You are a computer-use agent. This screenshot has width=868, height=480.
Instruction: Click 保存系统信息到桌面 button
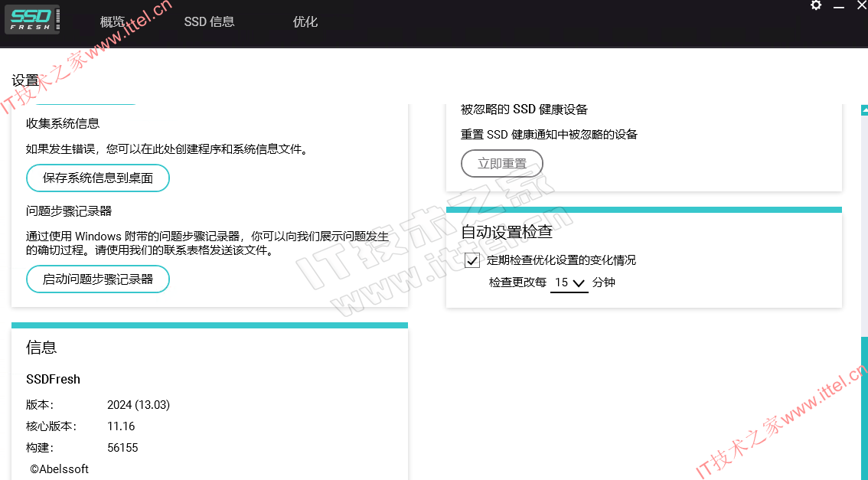point(98,178)
